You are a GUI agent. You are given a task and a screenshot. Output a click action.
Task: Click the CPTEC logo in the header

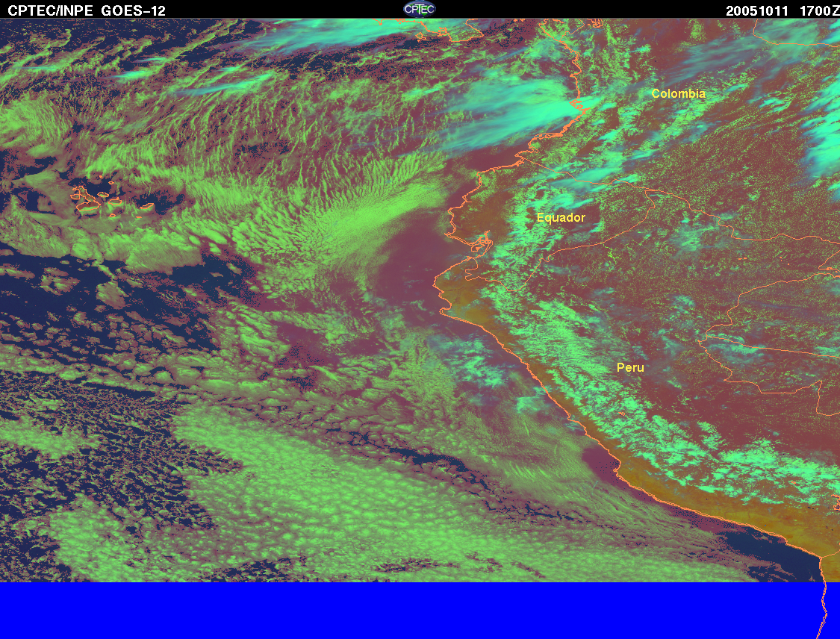[x=420, y=9]
